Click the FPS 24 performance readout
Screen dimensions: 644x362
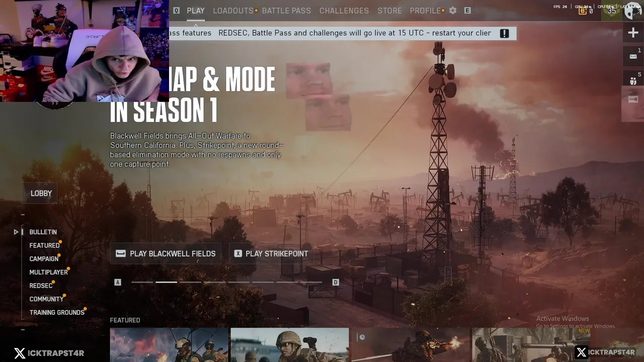click(560, 7)
